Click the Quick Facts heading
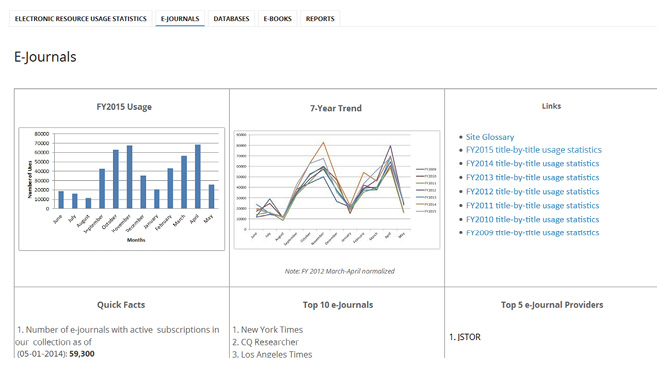The image size is (657, 369). click(x=121, y=305)
